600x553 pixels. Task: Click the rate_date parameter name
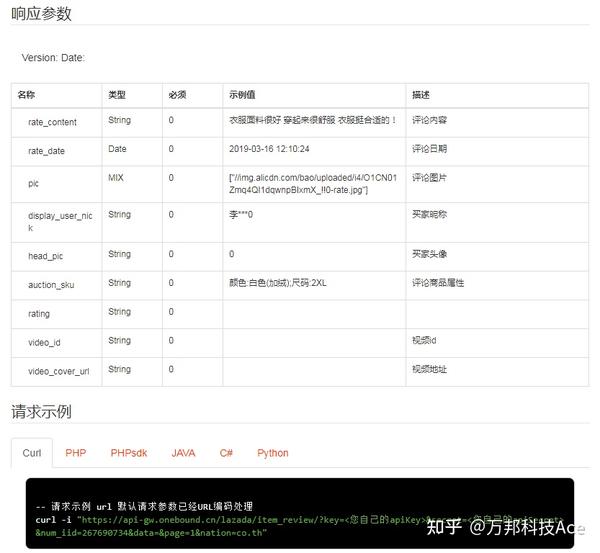click(46, 151)
